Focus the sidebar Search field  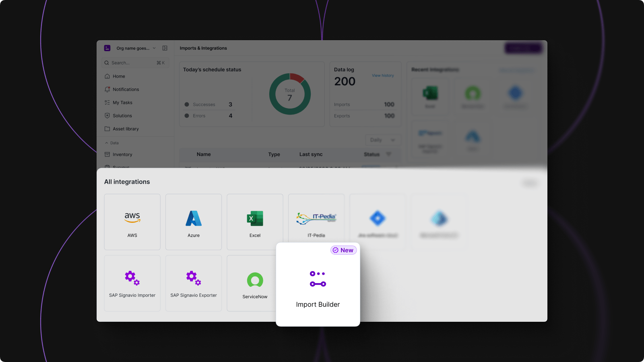click(x=133, y=63)
